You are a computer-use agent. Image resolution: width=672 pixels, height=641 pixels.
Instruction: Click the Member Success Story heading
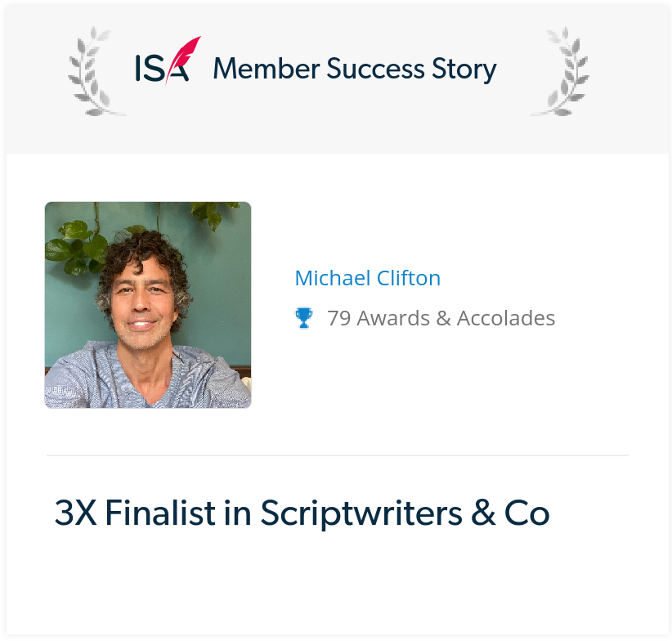pyautogui.click(x=355, y=69)
